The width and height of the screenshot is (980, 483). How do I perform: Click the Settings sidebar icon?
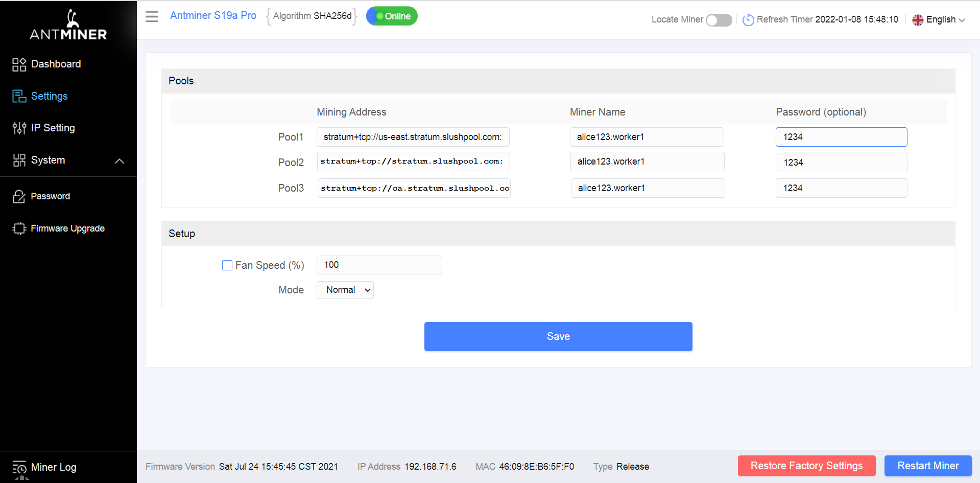[19, 96]
